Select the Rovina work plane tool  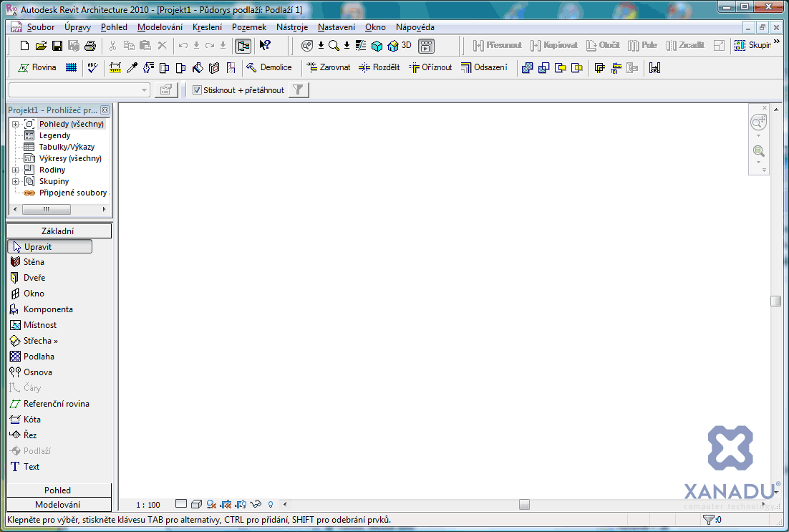tap(37, 67)
